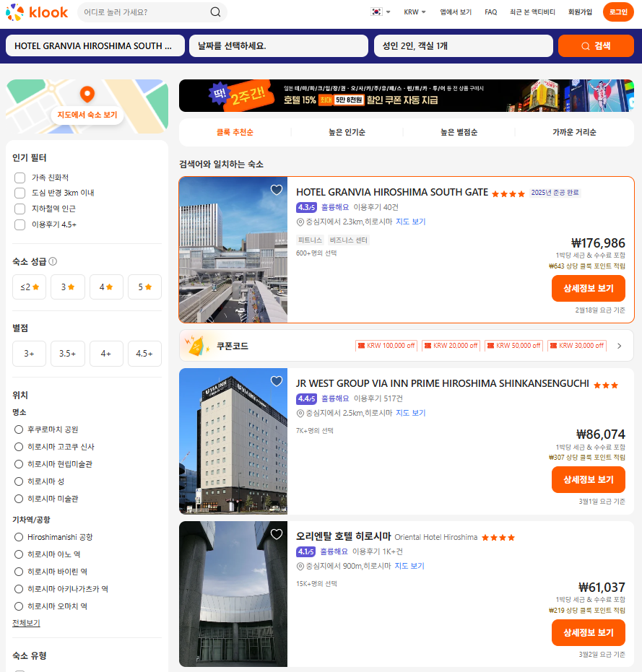The height and width of the screenshot is (672, 642).
Task: Open guests and rooms selector 성인 2인
Action: coord(463,46)
